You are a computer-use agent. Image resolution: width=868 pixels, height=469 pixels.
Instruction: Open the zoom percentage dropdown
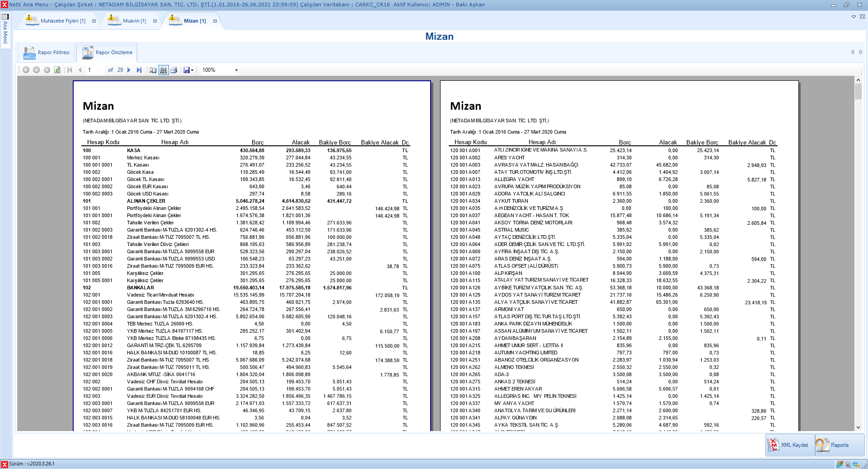[236, 70]
